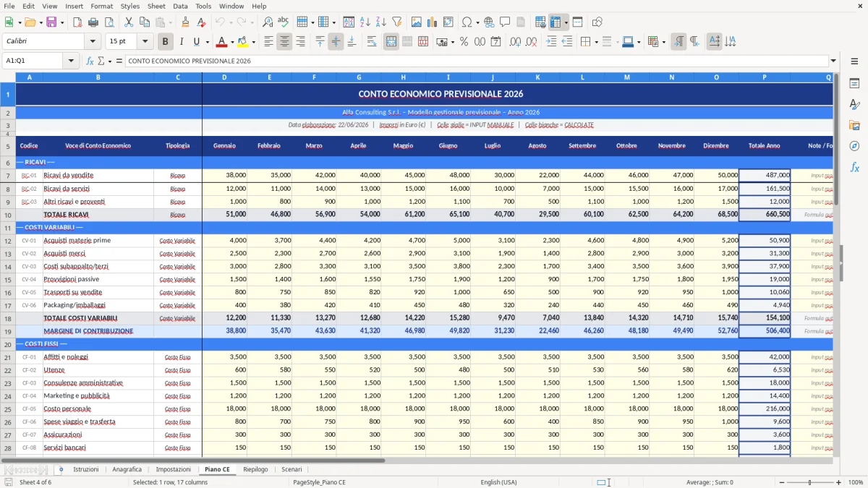Click the Save document icon

tap(51, 22)
